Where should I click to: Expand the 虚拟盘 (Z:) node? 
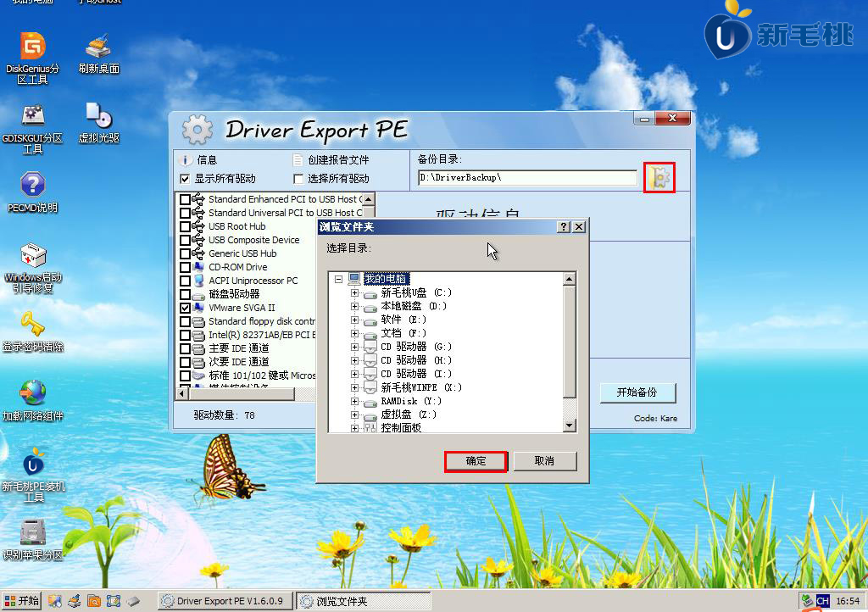tap(354, 414)
